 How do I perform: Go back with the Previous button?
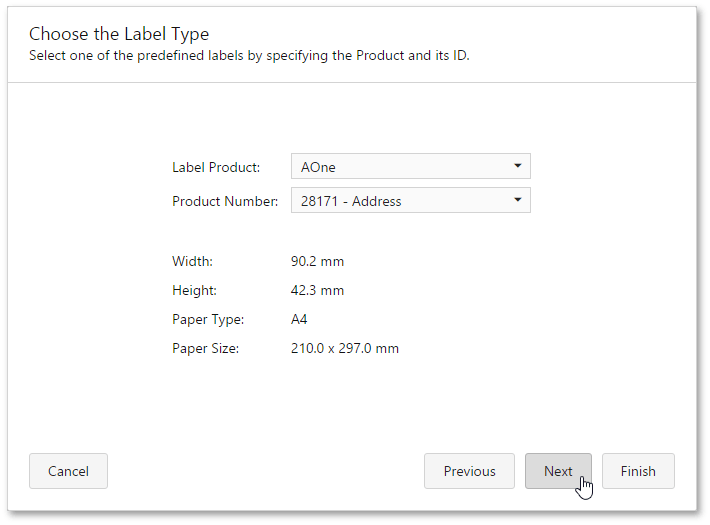coord(469,471)
